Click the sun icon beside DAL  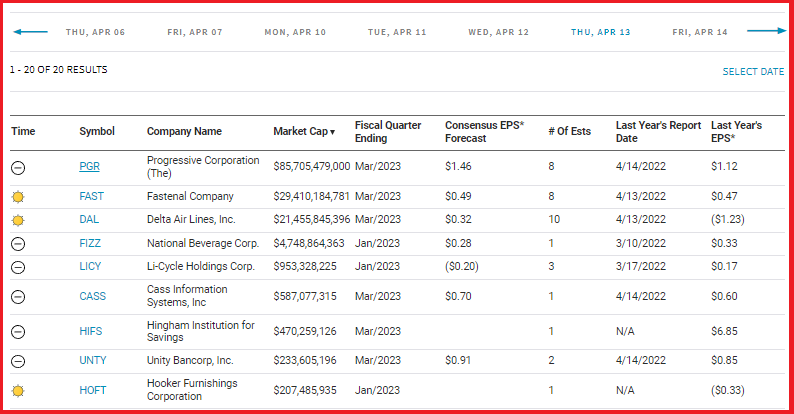click(18, 220)
